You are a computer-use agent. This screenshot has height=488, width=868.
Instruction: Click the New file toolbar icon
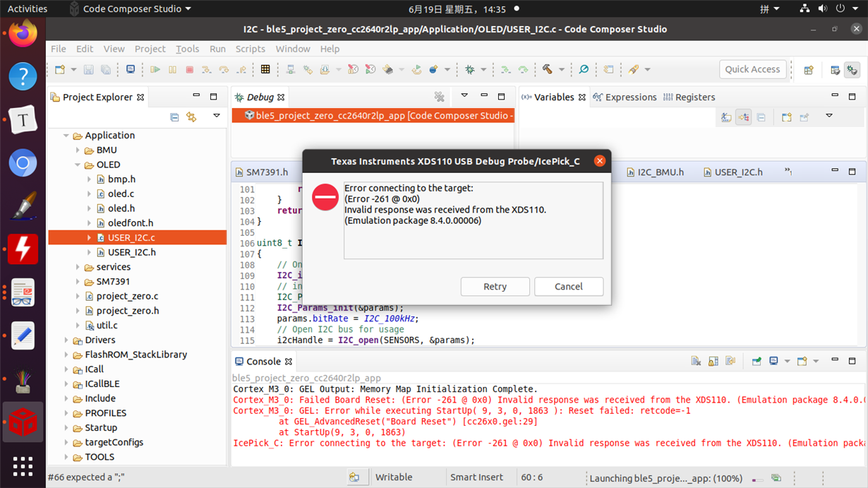(x=60, y=69)
